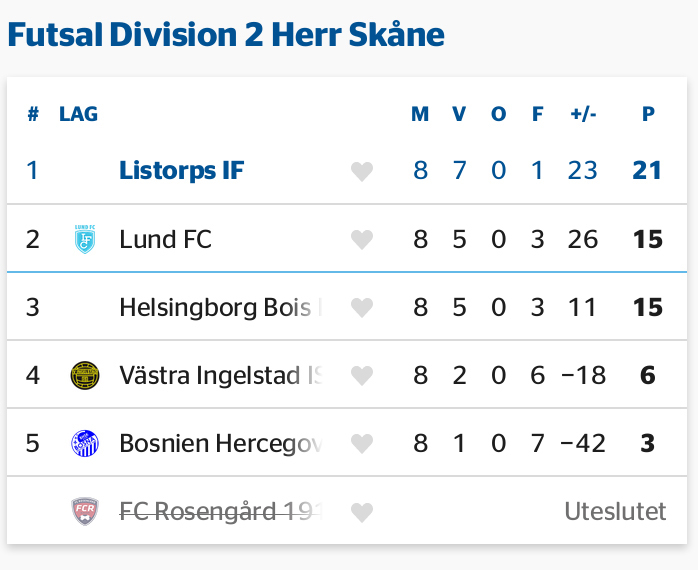This screenshot has width=698, height=570.
Task: Click the Västra Ingelstad yellow club badge
Action: click(85, 375)
